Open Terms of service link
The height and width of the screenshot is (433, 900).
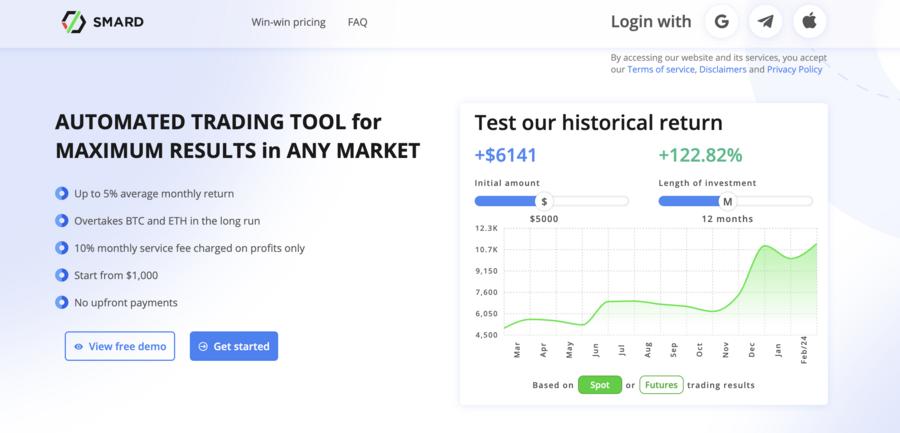pyautogui.click(x=661, y=69)
